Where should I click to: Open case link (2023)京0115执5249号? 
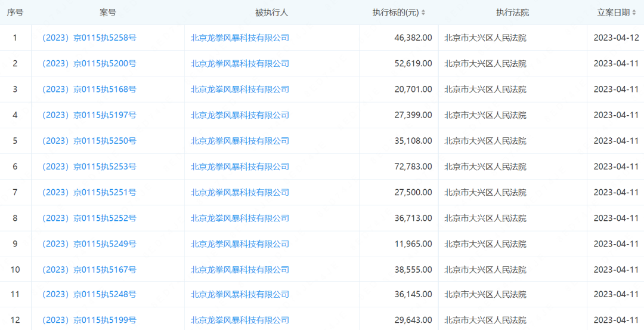pyautogui.click(x=89, y=244)
